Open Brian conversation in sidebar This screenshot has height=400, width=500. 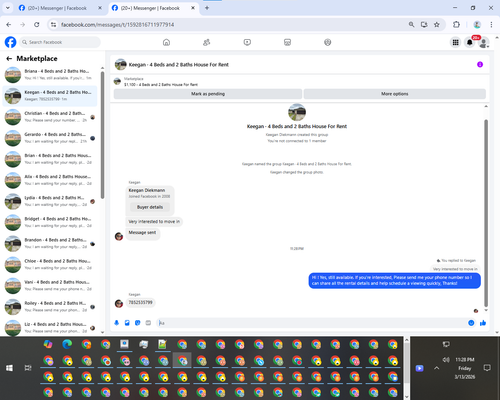click(50, 159)
